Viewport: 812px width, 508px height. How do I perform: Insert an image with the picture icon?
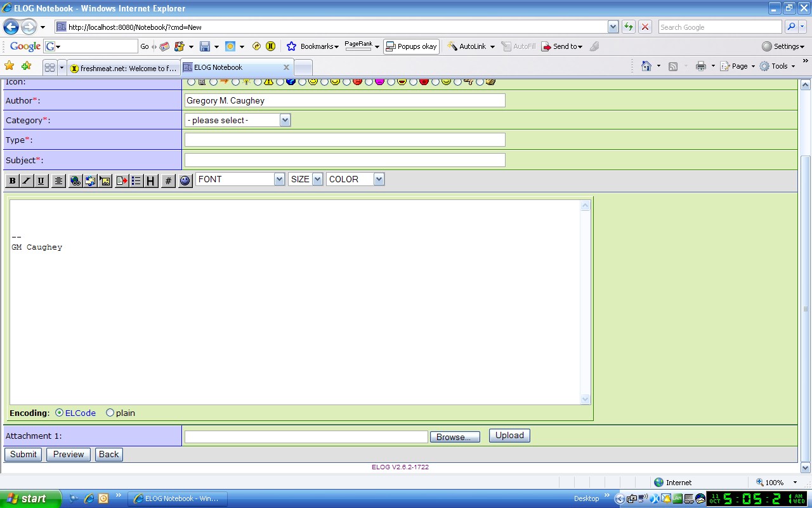(x=105, y=181)
